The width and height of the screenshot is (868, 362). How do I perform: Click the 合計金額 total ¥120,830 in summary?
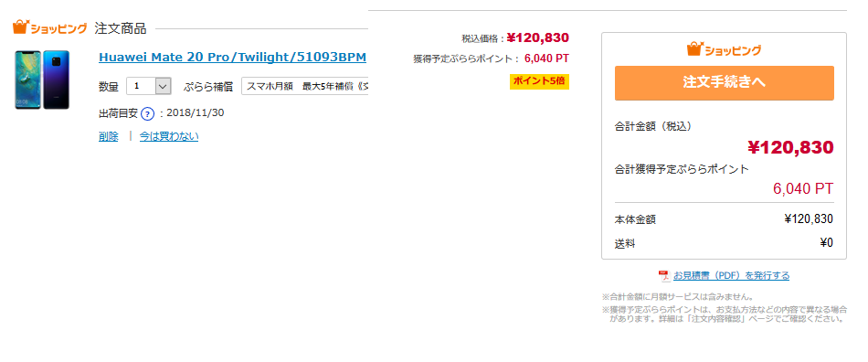pyautogui.click(x=790, y=147)
